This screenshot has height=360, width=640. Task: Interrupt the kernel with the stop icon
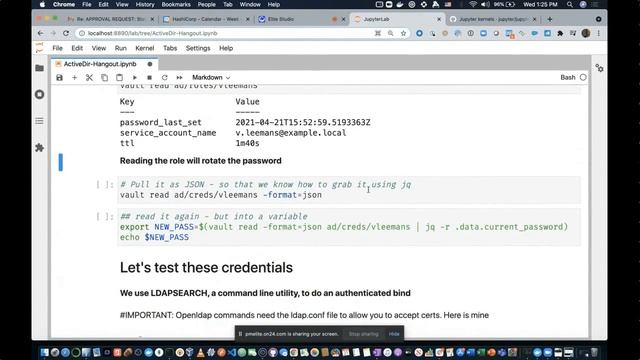click(149, 78)
